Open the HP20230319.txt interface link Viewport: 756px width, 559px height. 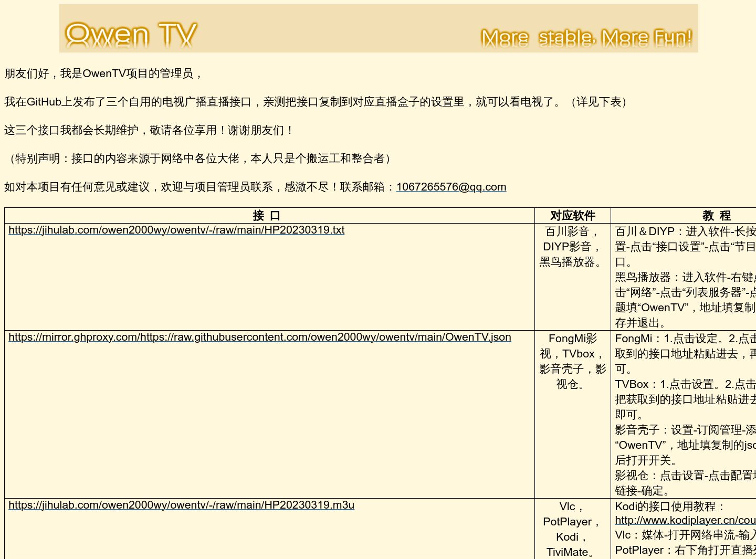click(176, 230)
